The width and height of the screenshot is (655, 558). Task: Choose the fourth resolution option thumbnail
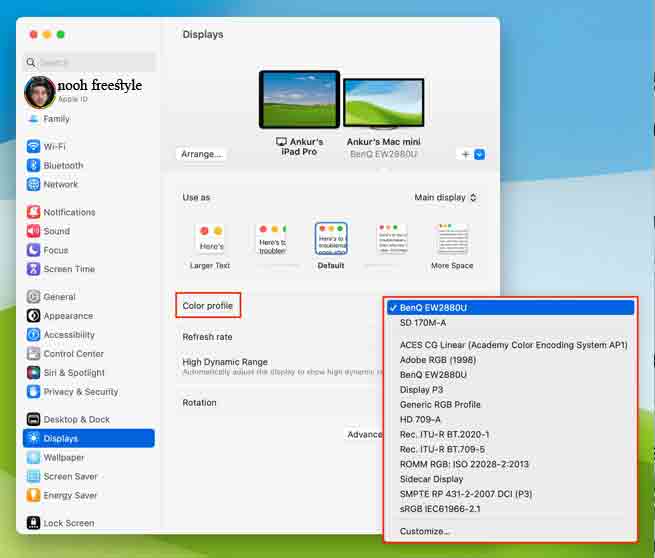tap(392, 239)
